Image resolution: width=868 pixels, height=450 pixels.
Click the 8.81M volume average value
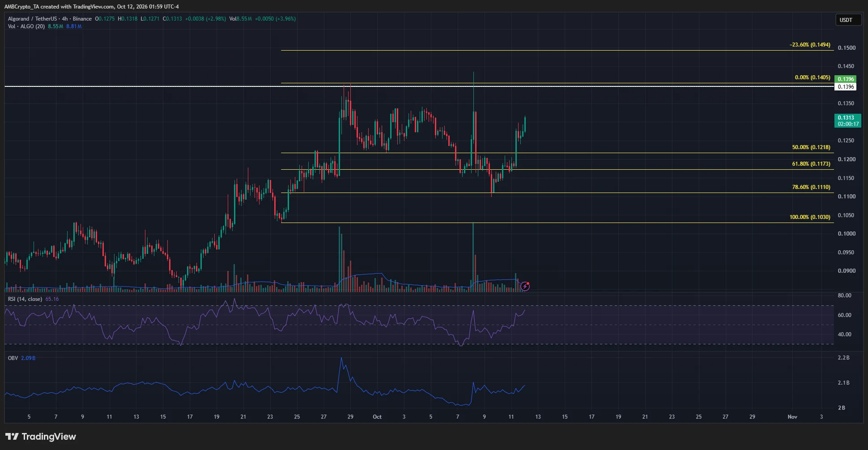[74, 26]
